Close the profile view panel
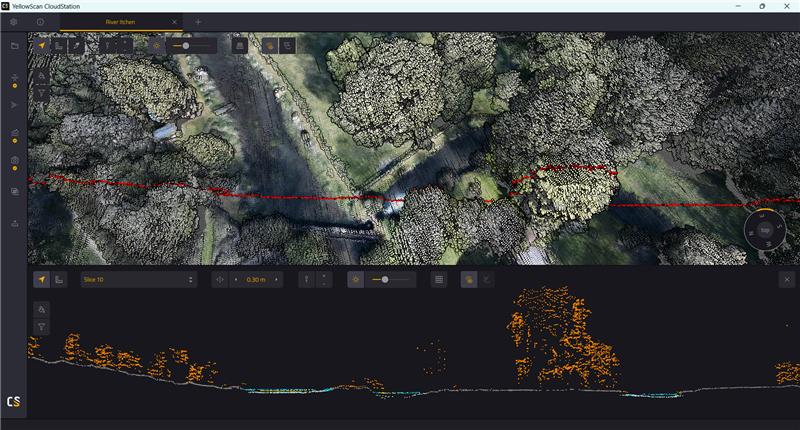Viewport: 800px width, 430px height. coord(786,280)
